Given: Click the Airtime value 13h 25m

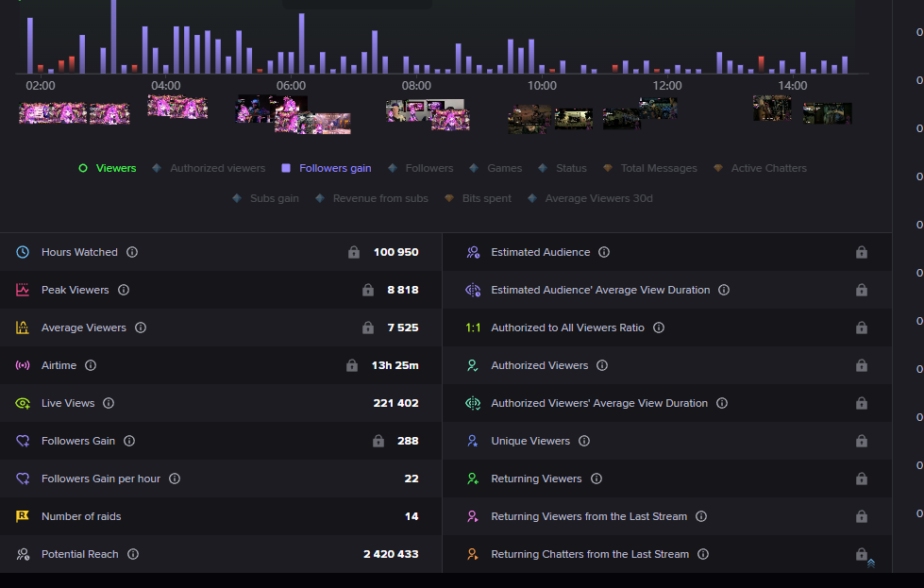Looking at the screenshot, I should [x=395, y=365].
